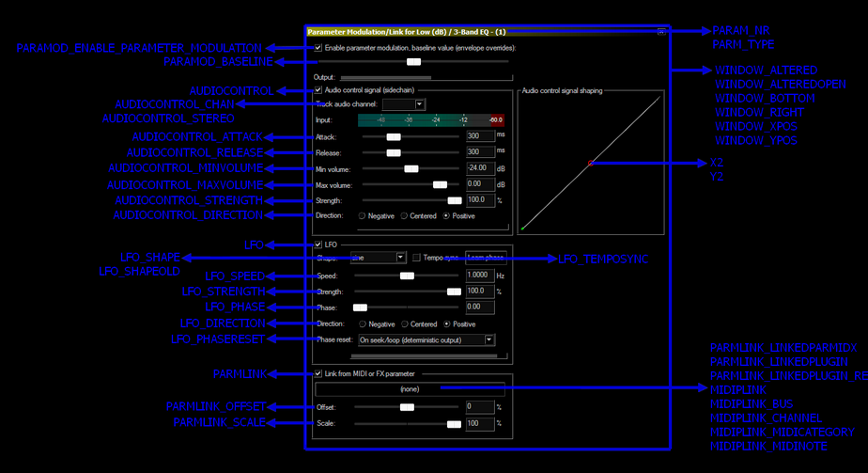
Task: Click the Release ms value field
Action: 480,151
